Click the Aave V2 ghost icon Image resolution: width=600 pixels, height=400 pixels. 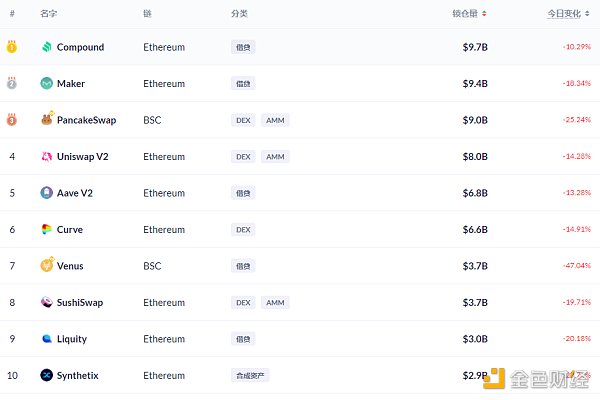(47, 193)
